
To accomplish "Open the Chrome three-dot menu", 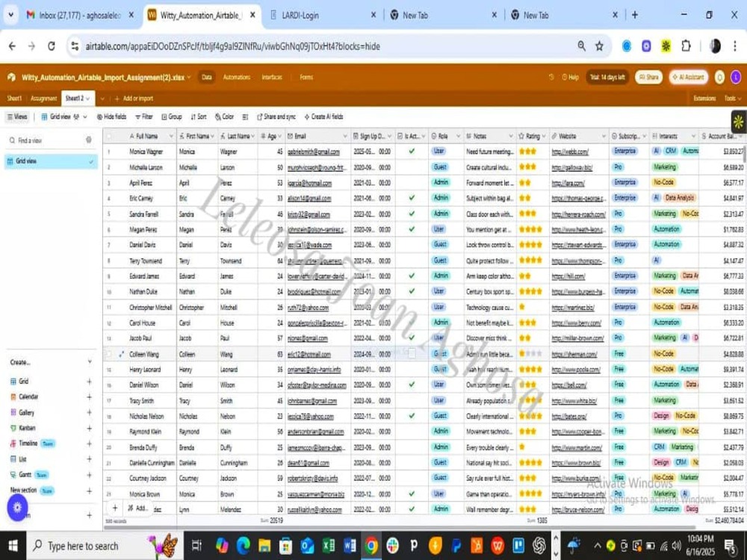I will point(734,46).
